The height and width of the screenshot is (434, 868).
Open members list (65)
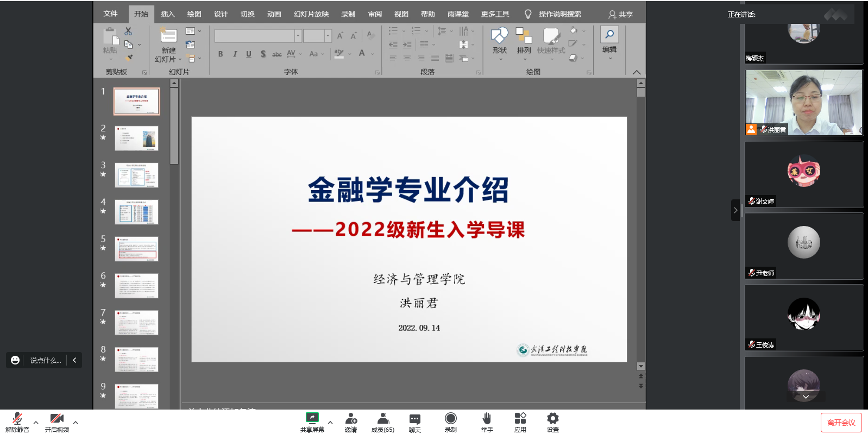tap(383, 422)
